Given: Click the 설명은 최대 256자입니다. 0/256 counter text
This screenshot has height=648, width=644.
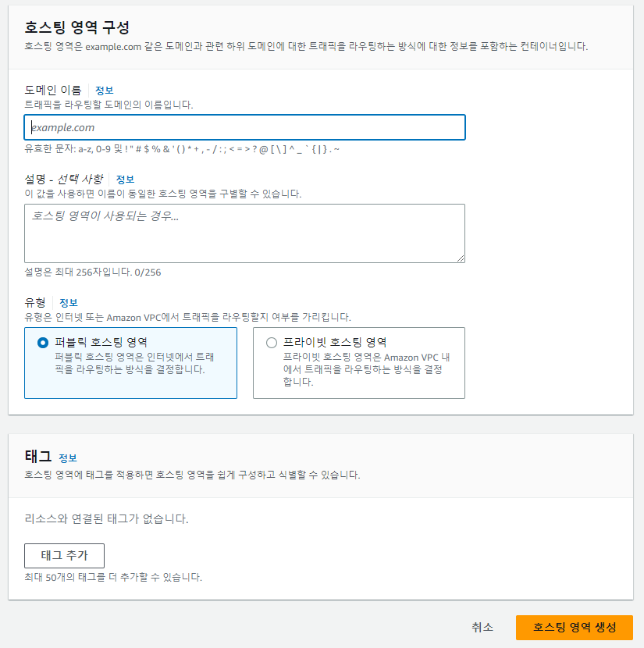Looking at the screenshot, I should 93,272.
